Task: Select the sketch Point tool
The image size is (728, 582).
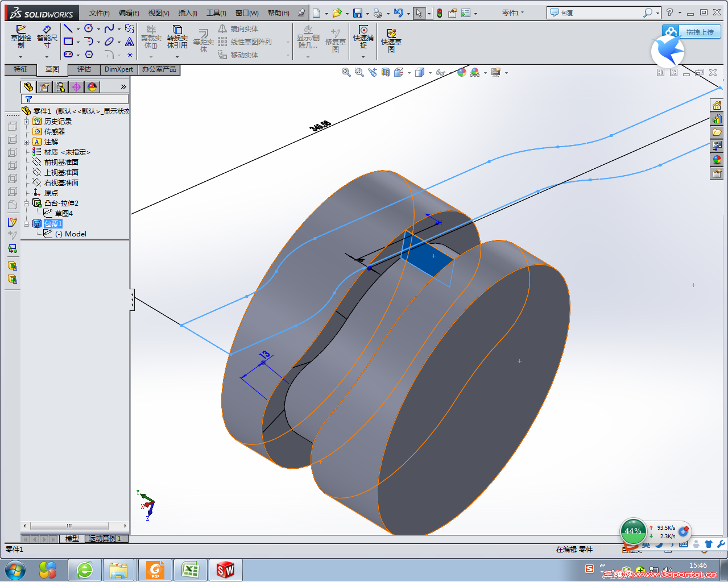Action: (130, 55)
